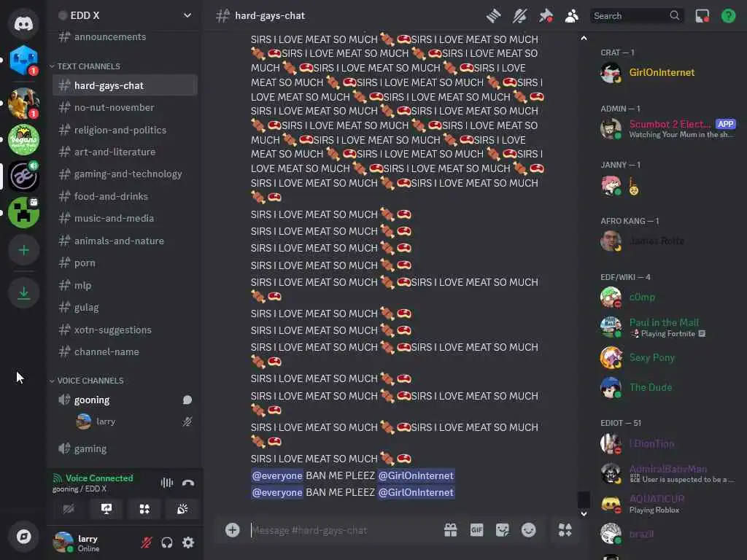Click the Add a Server plus button
The width and height of the screenshot is (747, 560).
click(23, 250)
